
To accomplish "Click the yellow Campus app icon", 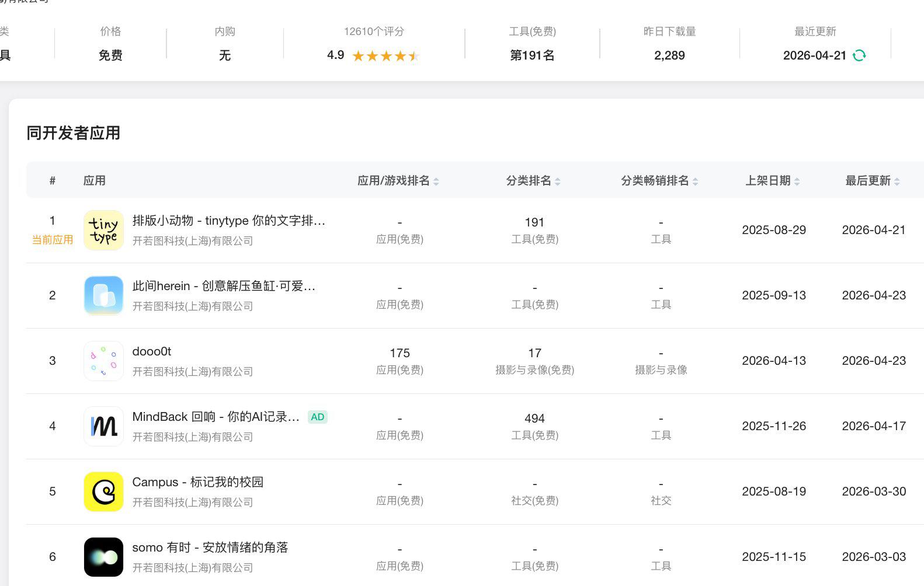I will click(103, 491).
